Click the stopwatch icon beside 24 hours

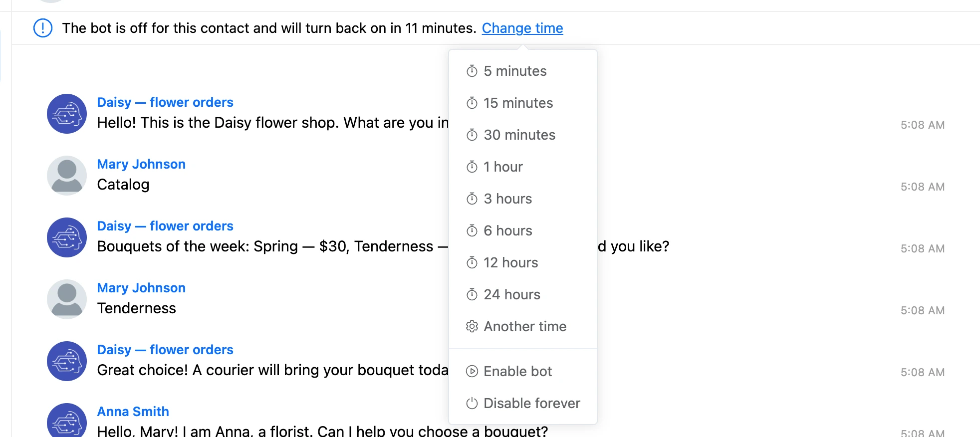[472, 294]
